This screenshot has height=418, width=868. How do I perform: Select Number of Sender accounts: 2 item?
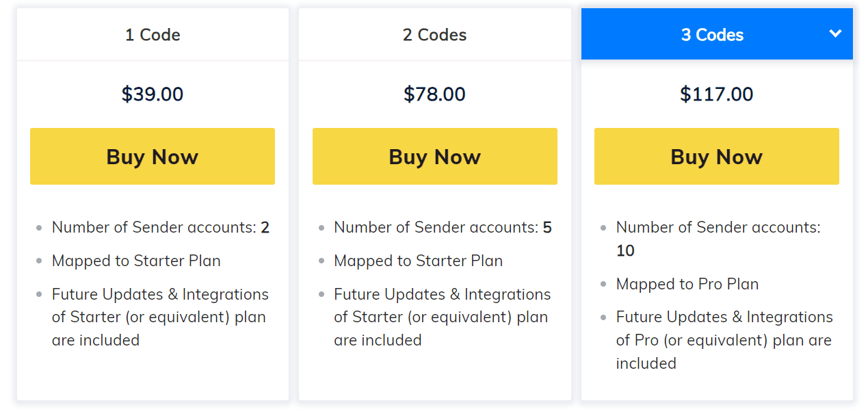pyautogui.click(x=160, y=226)
